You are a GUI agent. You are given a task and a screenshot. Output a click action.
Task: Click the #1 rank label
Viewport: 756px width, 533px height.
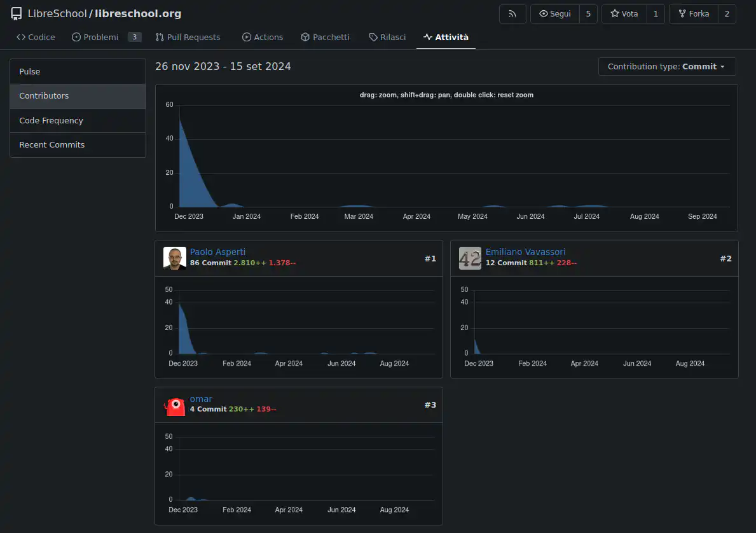point(430,258)
